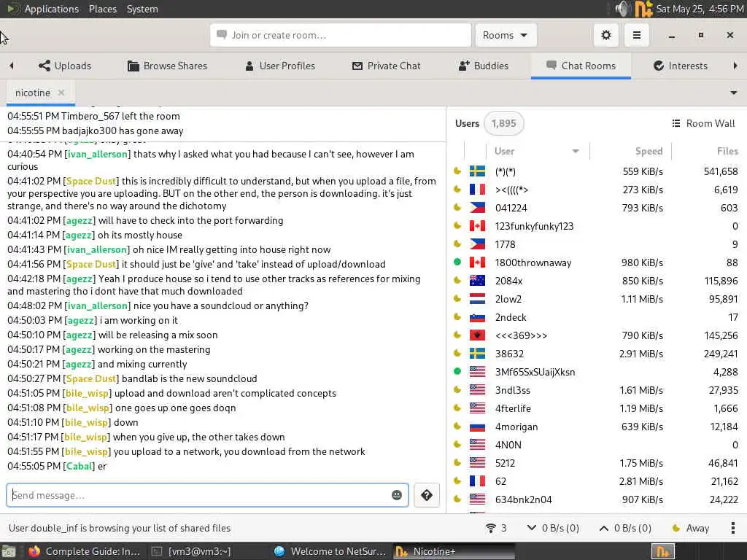Screen dimensions: 747x560
Task: Open the Places menu
Action: (102, 9)
